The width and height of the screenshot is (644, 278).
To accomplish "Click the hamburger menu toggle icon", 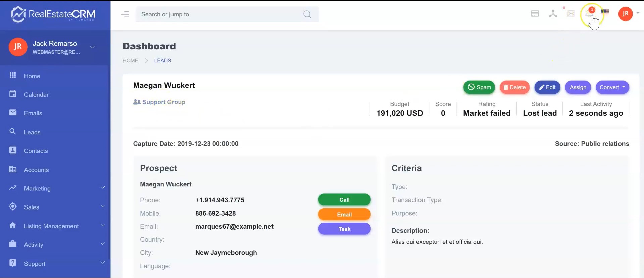I will (125, 14).
